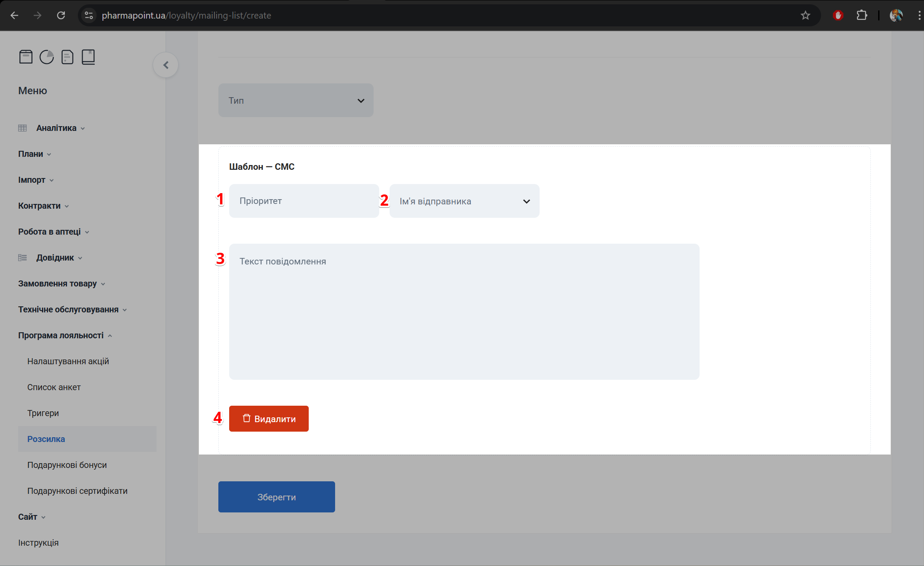
Task: Open Налаштування акцій menu item
Action: coord(68,361)
